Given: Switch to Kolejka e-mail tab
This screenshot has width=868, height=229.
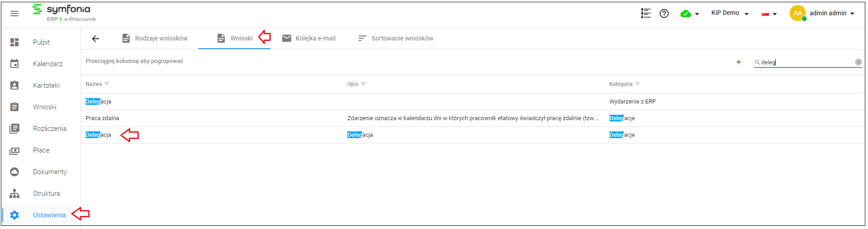Looking at the screenshot, I should coord(309,38).
